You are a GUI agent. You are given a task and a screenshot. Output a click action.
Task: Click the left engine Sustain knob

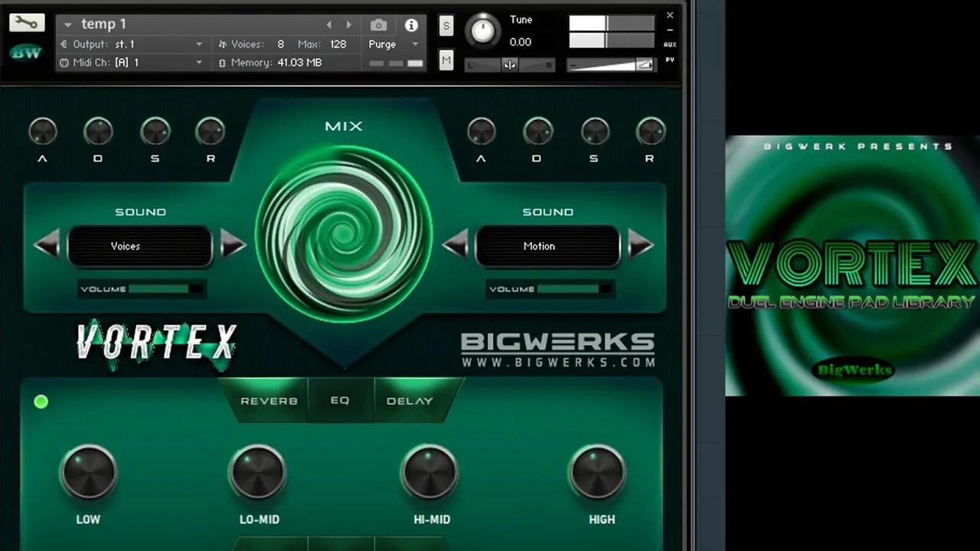pyautogui.click(x=155, y=131)
